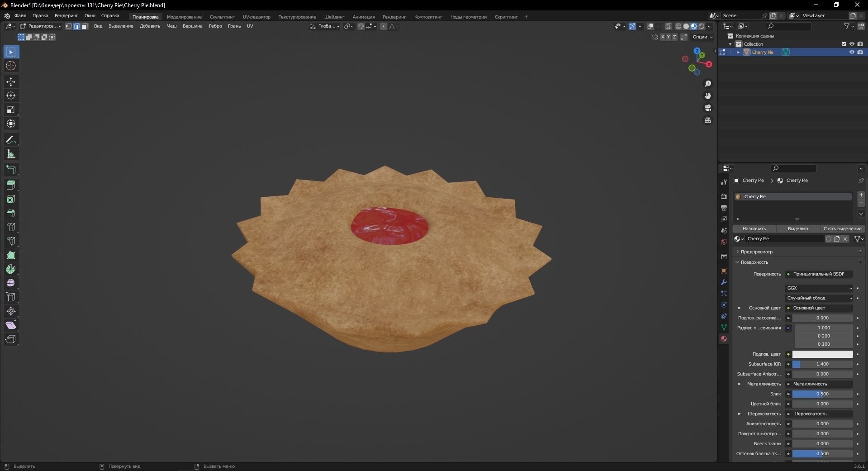868x471 pixels.
Task: Click the Deselect (Снять выделение) button
Action: [842, 228]
